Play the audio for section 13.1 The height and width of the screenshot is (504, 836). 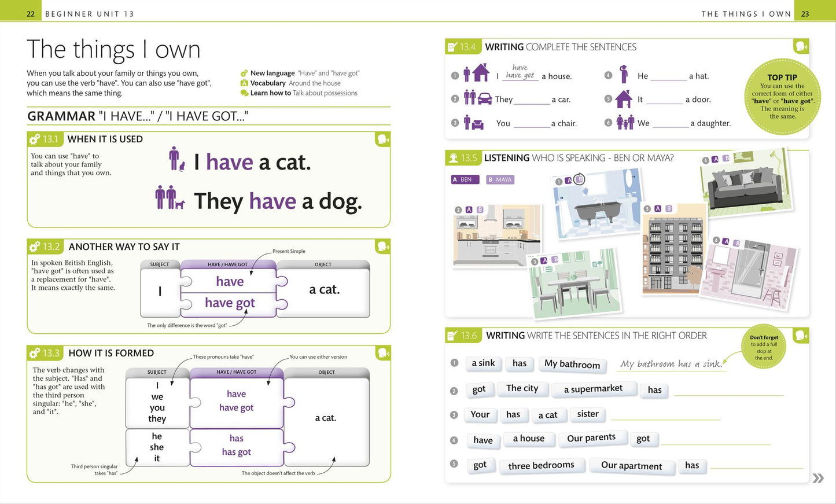[x=382, y=139]
